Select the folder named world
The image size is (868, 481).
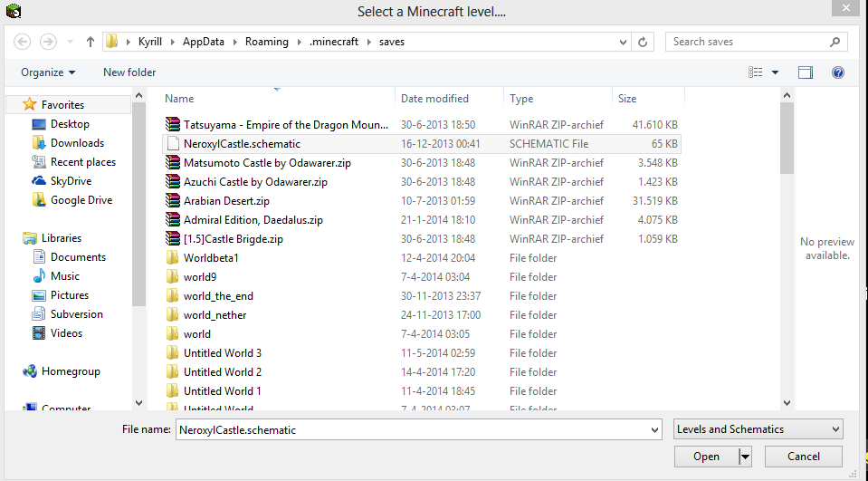pos(197,334)
